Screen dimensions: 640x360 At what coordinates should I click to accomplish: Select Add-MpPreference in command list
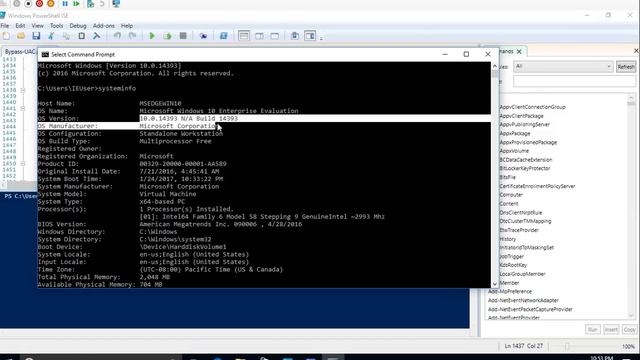(x=510, y=291)
